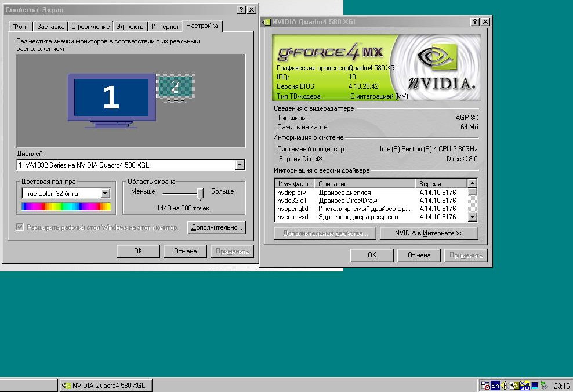The image size is (573, 392).
Task: Click the screen area resolution slider handle
Action: [x=200, y=194]
